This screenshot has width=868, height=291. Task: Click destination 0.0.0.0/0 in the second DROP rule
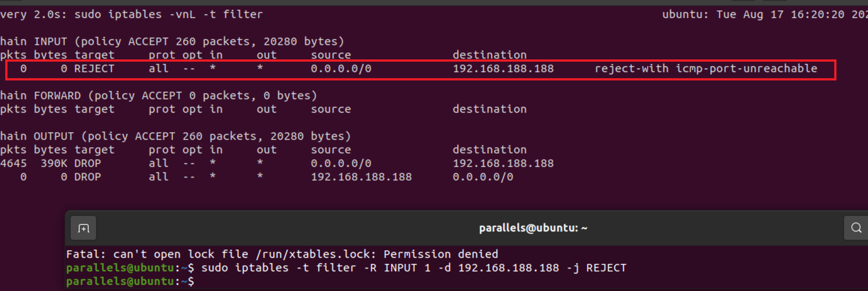(483, 177)
